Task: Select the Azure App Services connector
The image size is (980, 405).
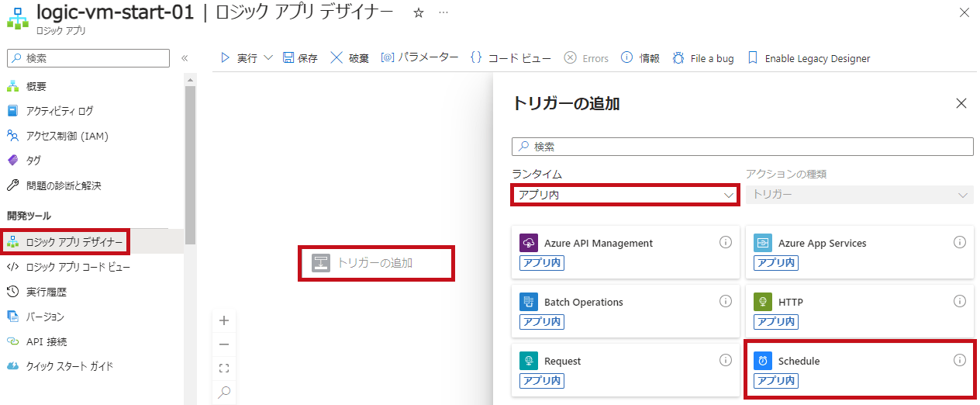Action: click(x=860, y=251)
